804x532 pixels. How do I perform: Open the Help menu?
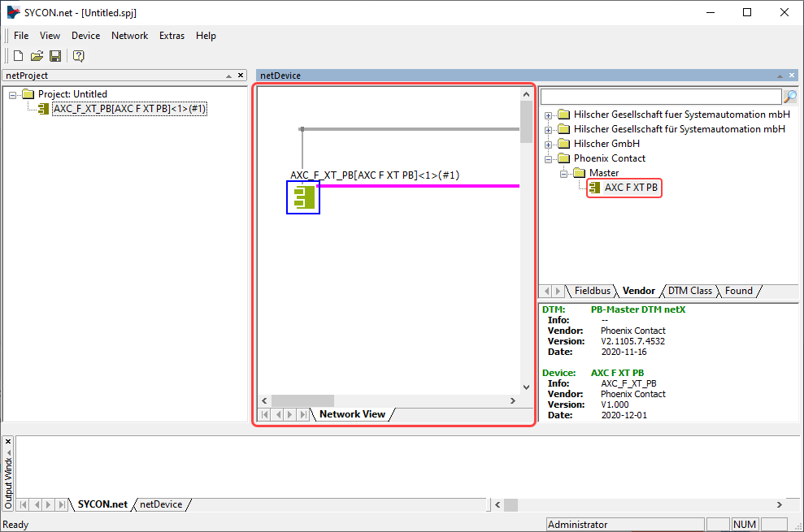(206, 36)
